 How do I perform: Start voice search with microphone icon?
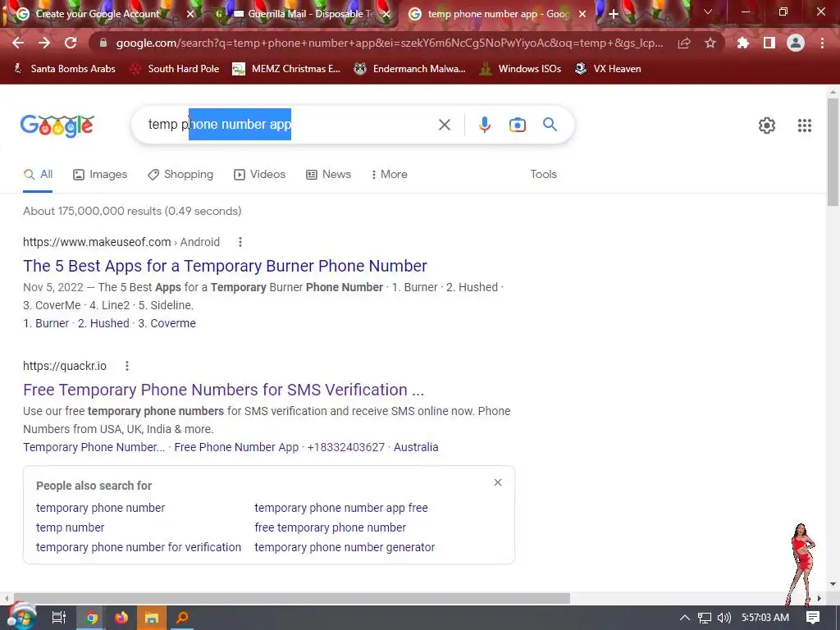[484, 125]
